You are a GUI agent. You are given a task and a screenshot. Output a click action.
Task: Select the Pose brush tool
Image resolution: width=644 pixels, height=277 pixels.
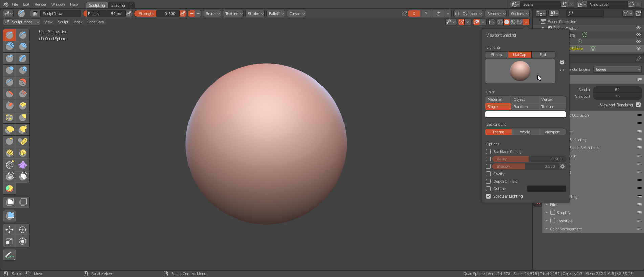(x=23, y=141)
